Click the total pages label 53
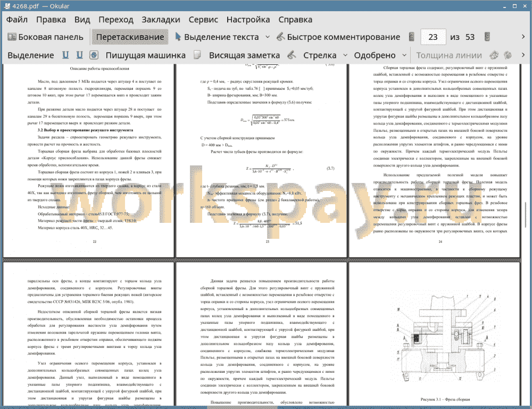The image size is (532, 409). point(470,37)
